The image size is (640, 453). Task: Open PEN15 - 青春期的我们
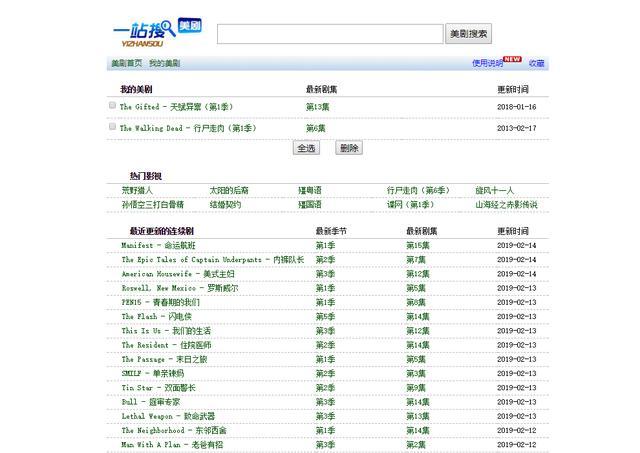click(160, 302)
